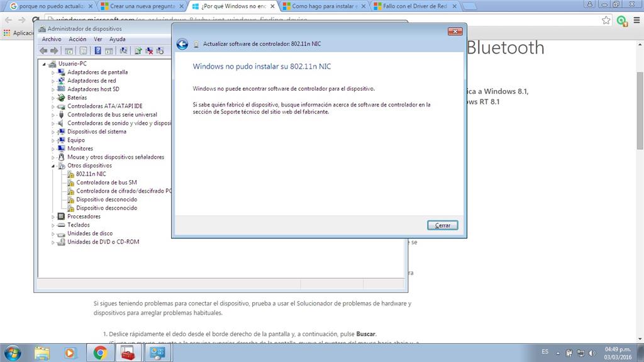Open volume control in system tray
The width and height of the screenshot is (644, 362).
tap(591, 353)
